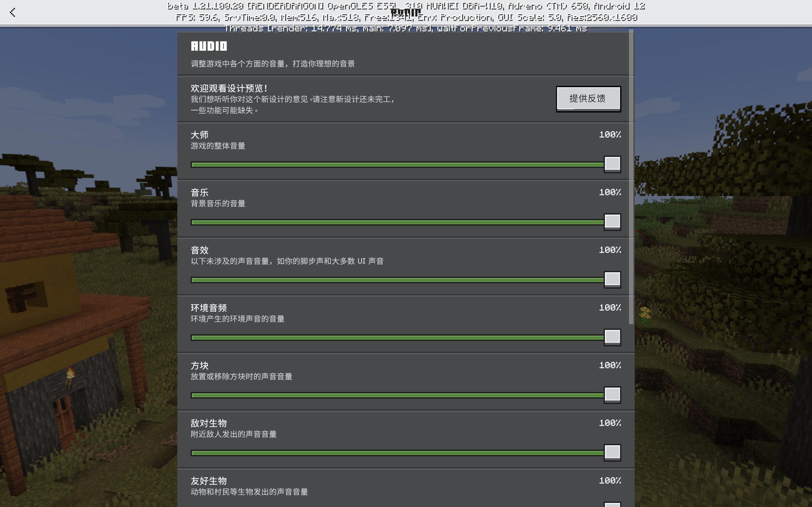This screenshot has height=507, width=812.
Task: Click the 方块 blocks volume slider handle
Action: point(612,395)
